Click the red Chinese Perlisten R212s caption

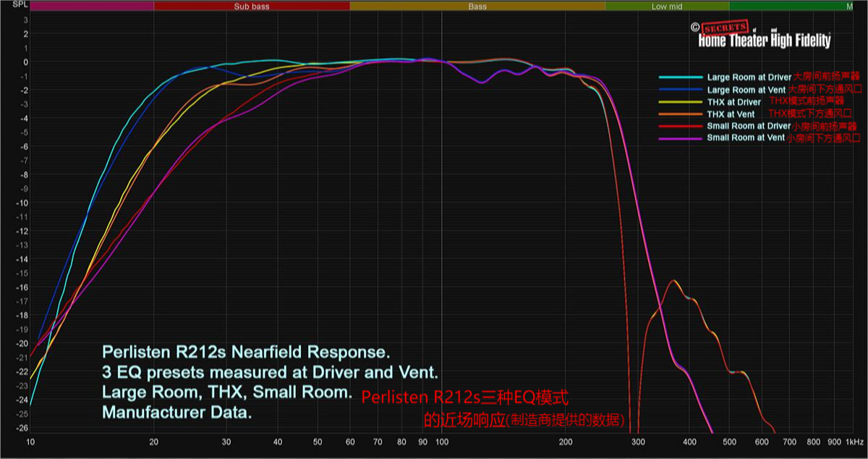[x=464, y=398]
